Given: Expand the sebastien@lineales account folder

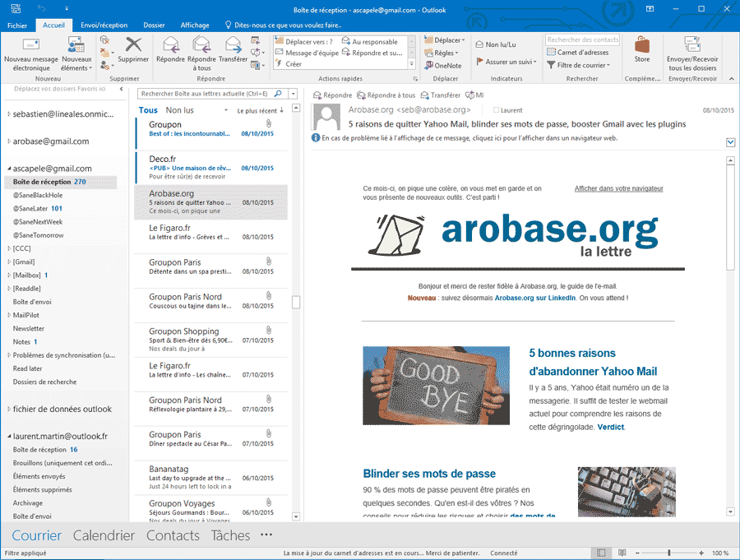Looking at the screenshot, I should [9, 113].
